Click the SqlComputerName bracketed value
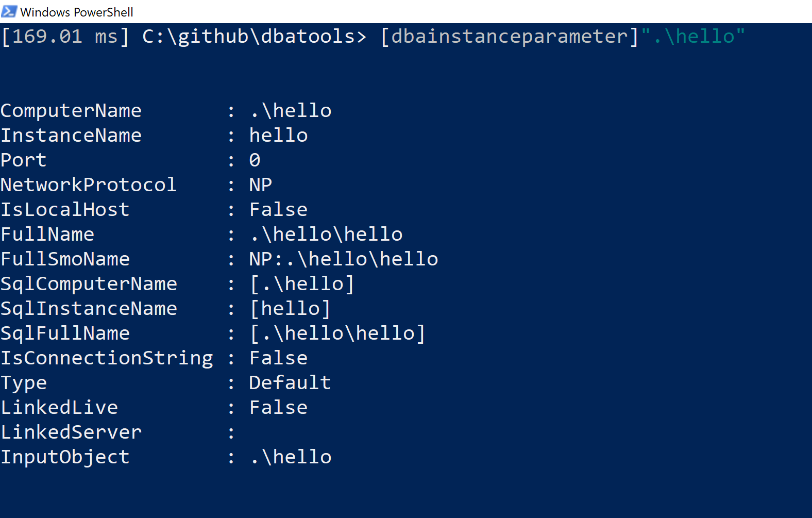This screenshot has height=518, width=812. coord(302,283)
